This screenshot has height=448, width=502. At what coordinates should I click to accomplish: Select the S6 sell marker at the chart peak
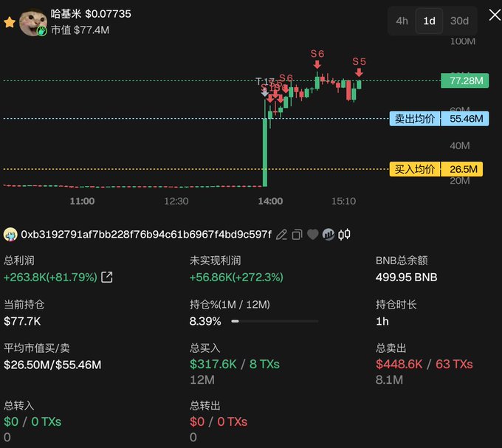[317, 59]
